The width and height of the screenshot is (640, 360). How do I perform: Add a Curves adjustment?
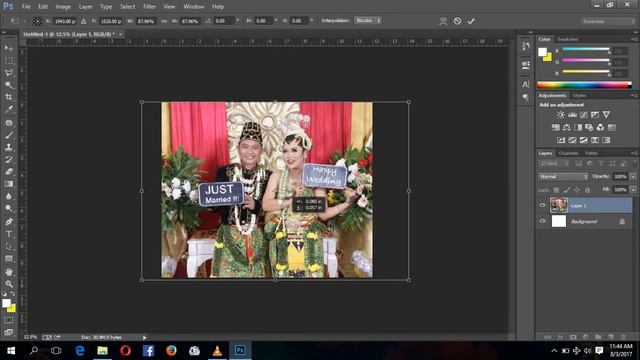tap(584, 115)
